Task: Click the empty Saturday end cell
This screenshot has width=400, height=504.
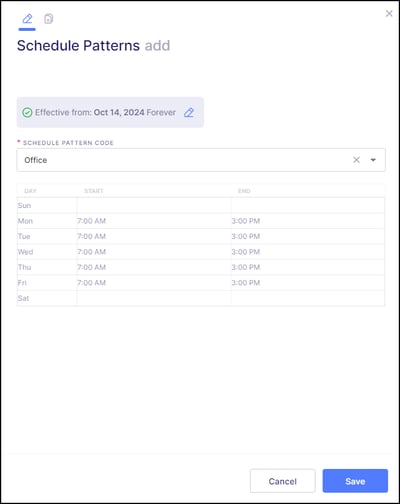Action: pyautogui.click(x=308, y=298)
